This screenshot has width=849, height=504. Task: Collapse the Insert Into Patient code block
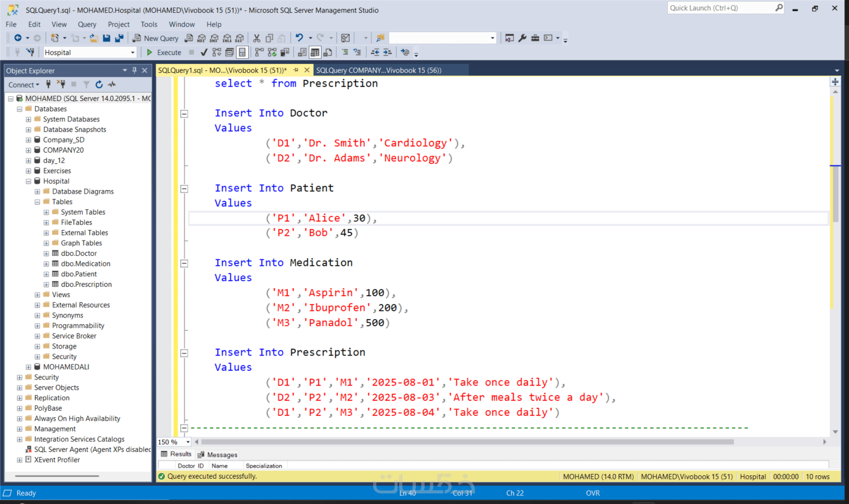coord(184,189)
